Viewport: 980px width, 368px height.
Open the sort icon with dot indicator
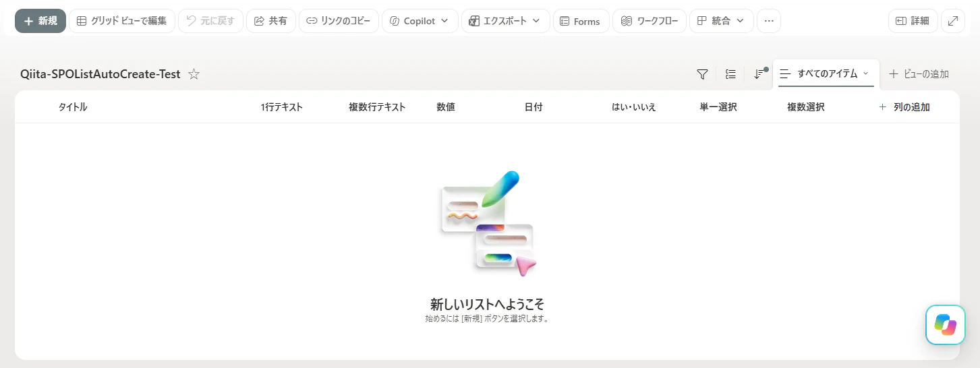(760, 73)
